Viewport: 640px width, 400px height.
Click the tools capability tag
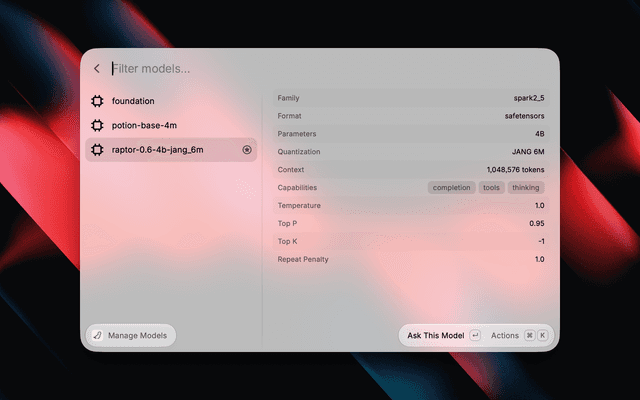(491, 188)
